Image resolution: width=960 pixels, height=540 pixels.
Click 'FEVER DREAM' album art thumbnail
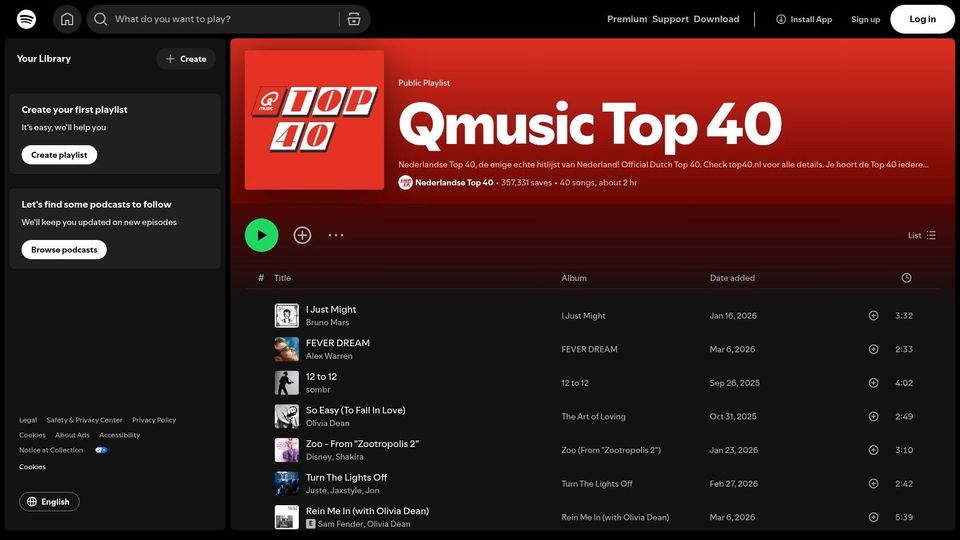287,350
